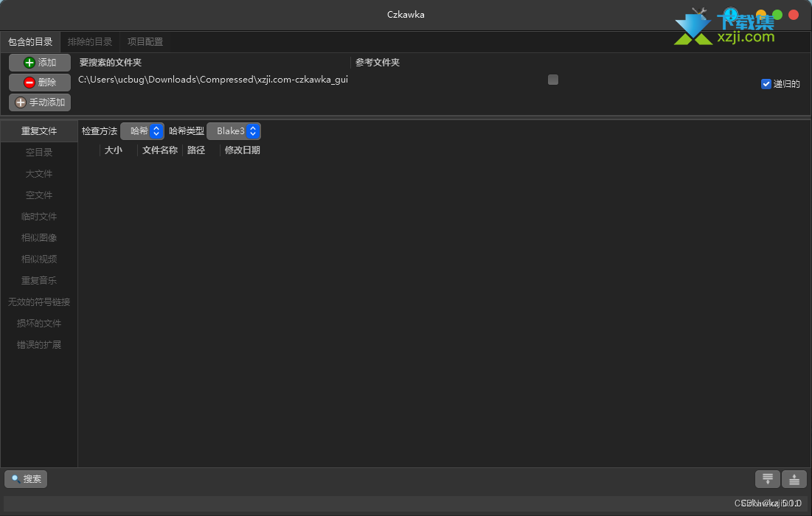The width and height of the screenshot is (812, 516).
Task: Select the 重复文件 tool in the sidebar
Action: point(39,131)
